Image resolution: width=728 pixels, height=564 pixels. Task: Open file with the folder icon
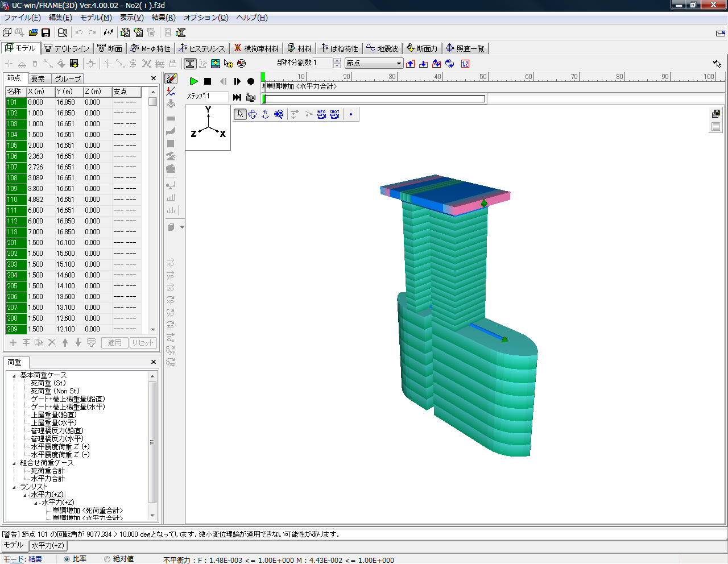click(33, 33)
